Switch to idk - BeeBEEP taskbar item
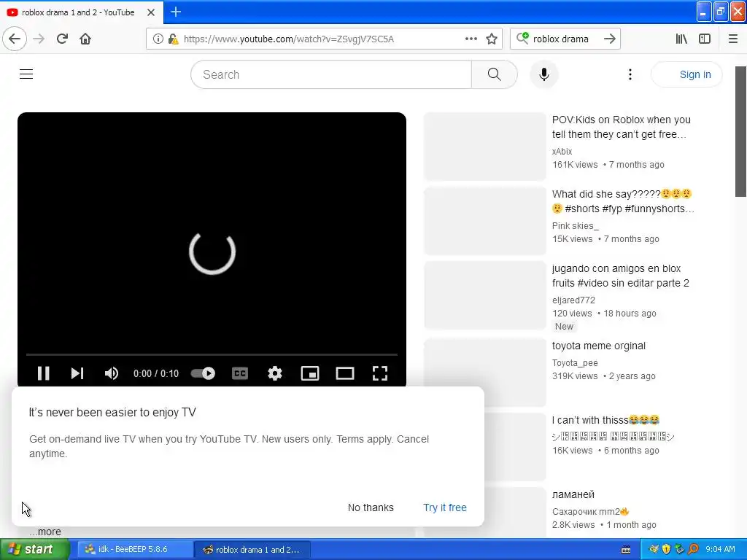The height and width of the screenshot is (560, 747). (x=133, y=550)
